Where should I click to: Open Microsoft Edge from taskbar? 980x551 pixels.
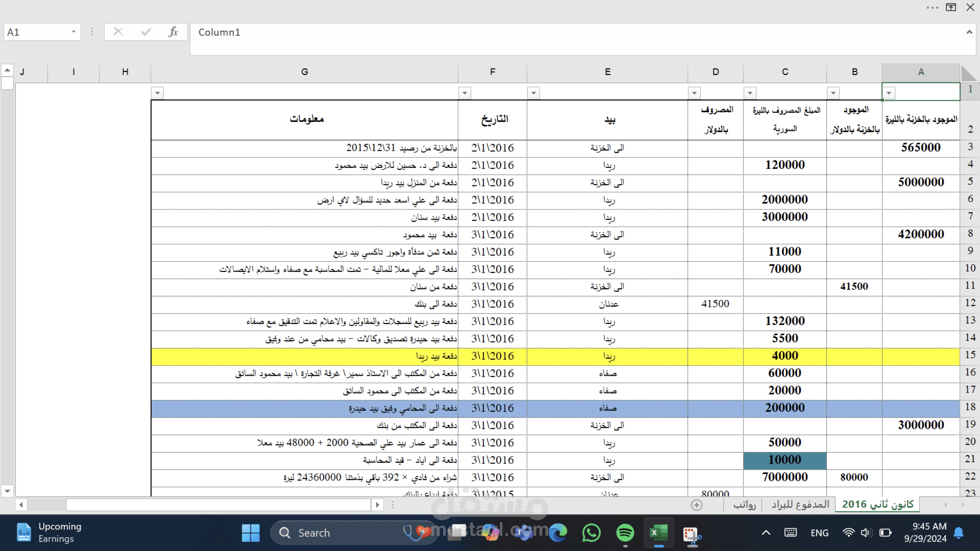(557, 533)
